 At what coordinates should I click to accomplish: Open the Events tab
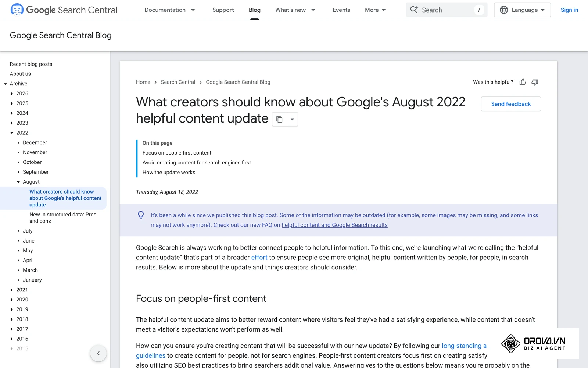(x=341, y=10)
